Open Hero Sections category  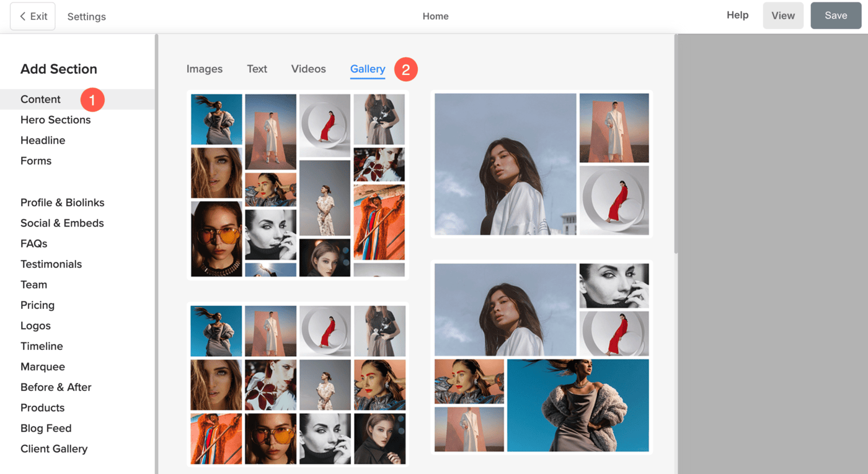pos(55,120)
